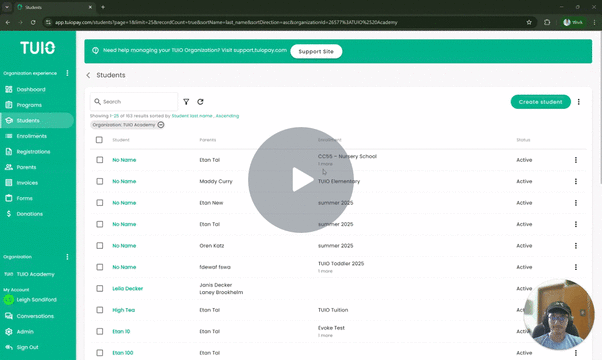Click in the student Search field

[134, 102]
